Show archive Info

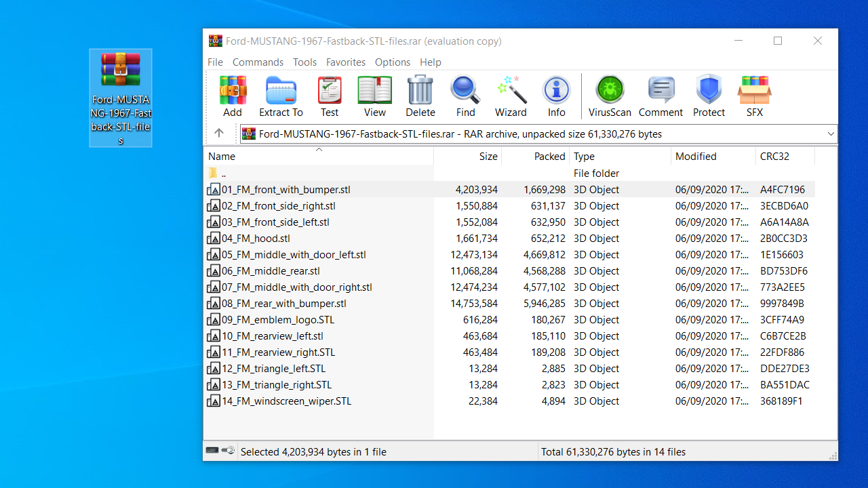pos(557,96)
